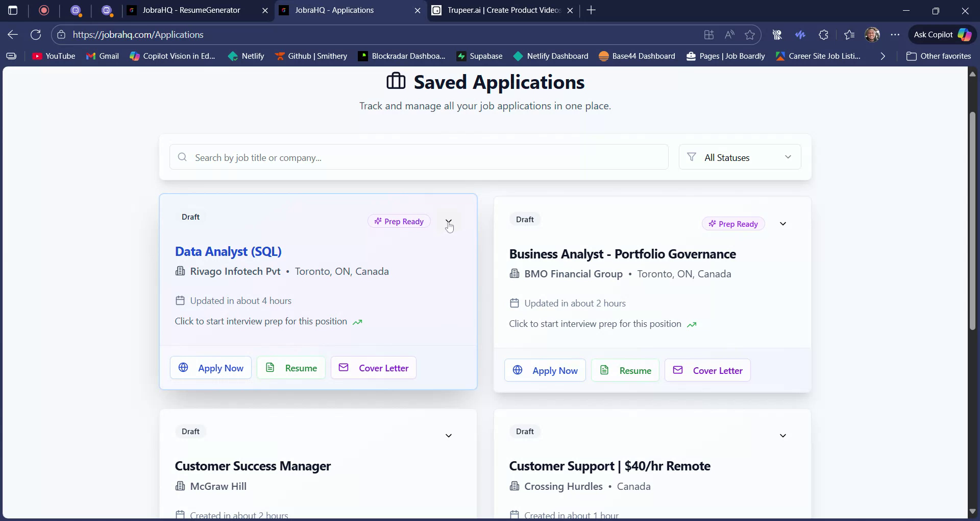The width and height of the screenshot is (980, 521).
Task: Open Blockradar Dashboard from favorites
Action: point(401,56)
